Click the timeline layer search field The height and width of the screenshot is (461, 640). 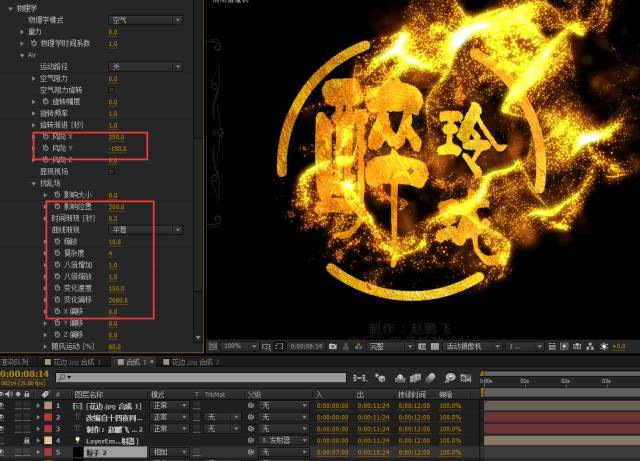pyautogui.click(x=201, y=378)
